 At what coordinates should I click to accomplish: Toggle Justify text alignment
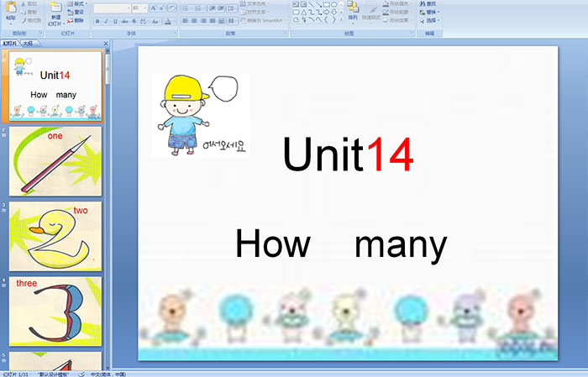[x=213, y=21]
